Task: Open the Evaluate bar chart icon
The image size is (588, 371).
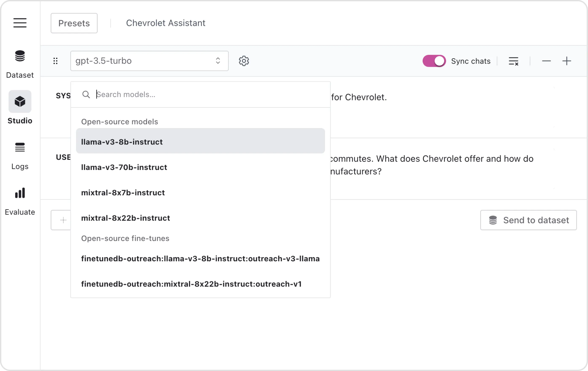Action: click(20, 193)
